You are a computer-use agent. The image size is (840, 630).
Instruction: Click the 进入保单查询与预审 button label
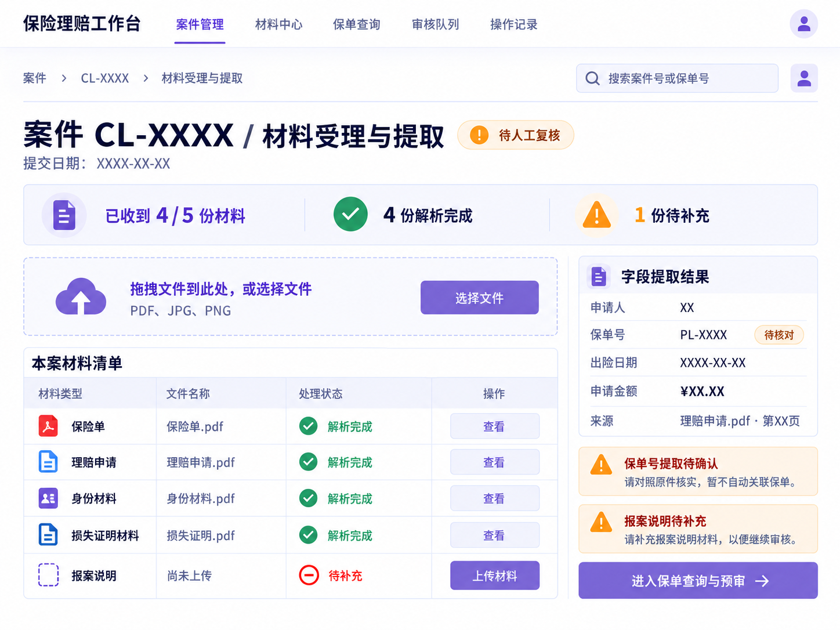coord(688,581)
